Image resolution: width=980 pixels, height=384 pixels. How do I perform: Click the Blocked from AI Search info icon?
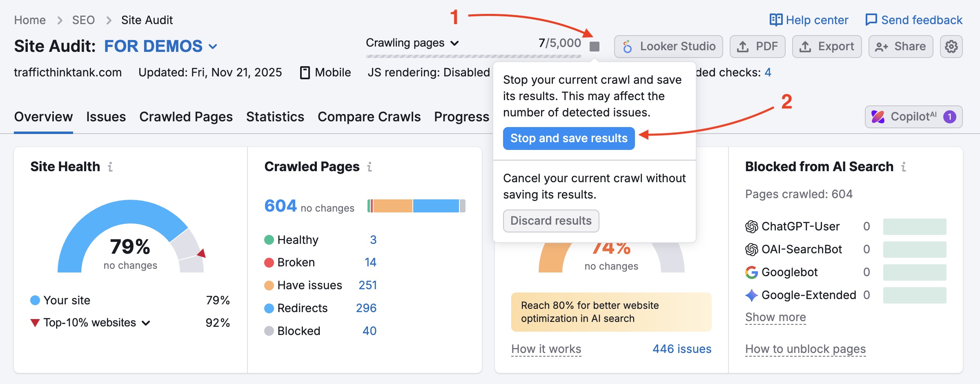point(904,167)
